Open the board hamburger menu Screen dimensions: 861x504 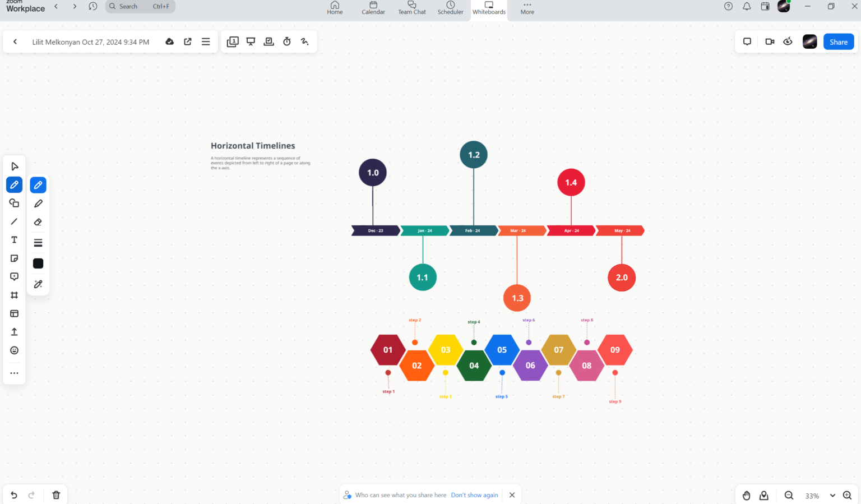click(205, 41)
